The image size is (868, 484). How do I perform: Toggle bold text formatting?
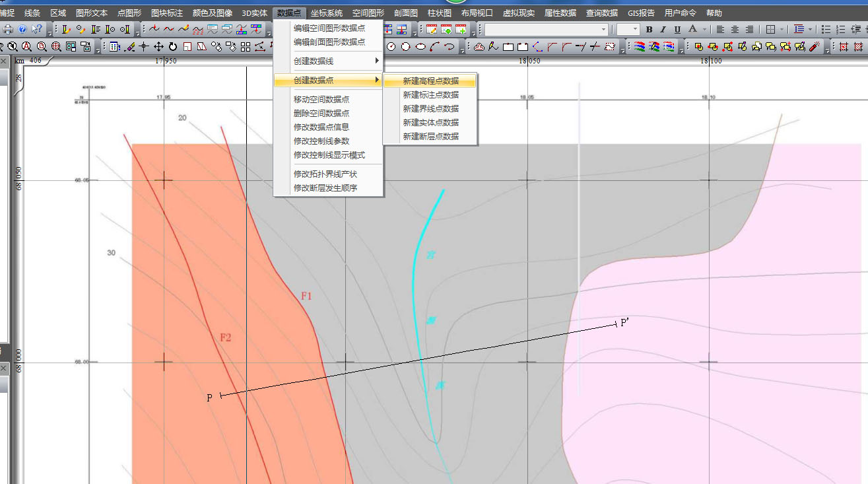pos(649,29)
